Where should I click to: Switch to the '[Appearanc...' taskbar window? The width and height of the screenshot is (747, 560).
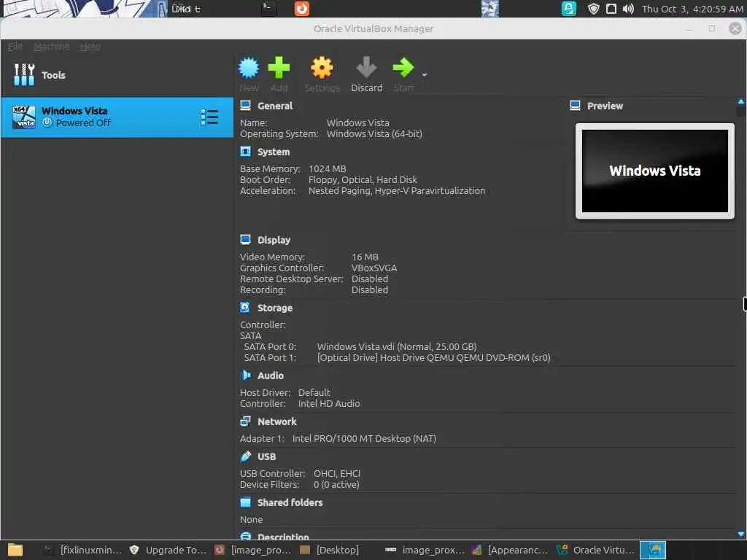pos(510,550)
